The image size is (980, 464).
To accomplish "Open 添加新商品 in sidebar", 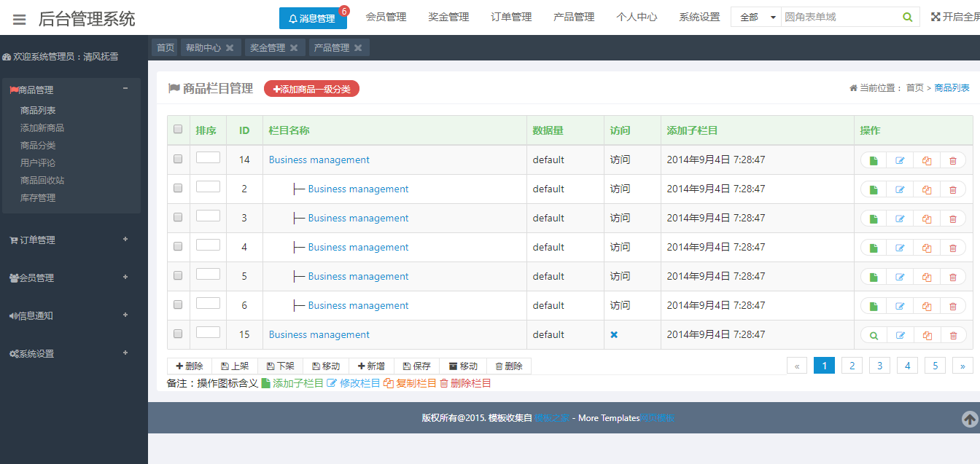I will pos(42,128).
